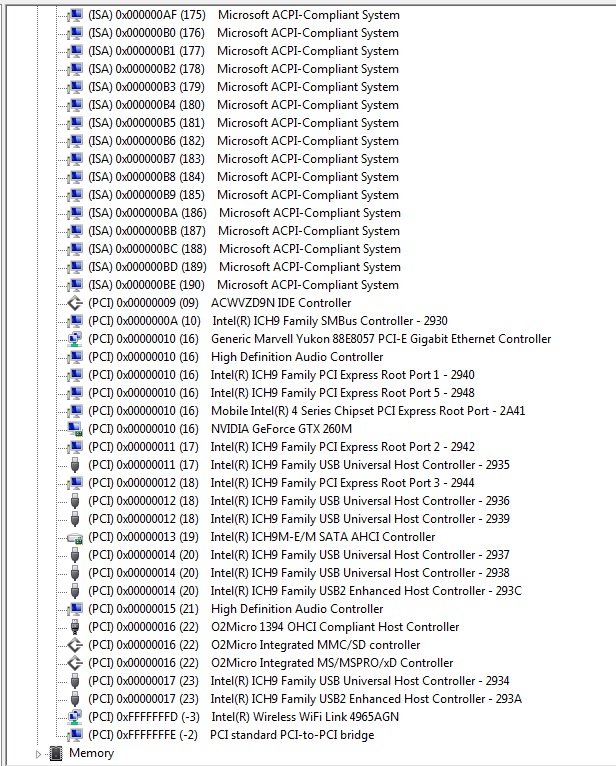616x766 pixels.
Task: Select PCI Express Root Port 2 - 2942
Action: click(x=342, y=447)
